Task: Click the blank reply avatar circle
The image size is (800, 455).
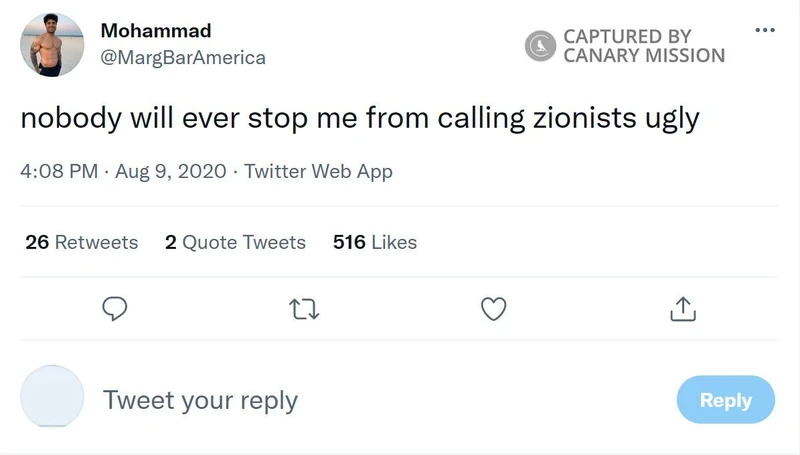Action: (x=52, y=399)
